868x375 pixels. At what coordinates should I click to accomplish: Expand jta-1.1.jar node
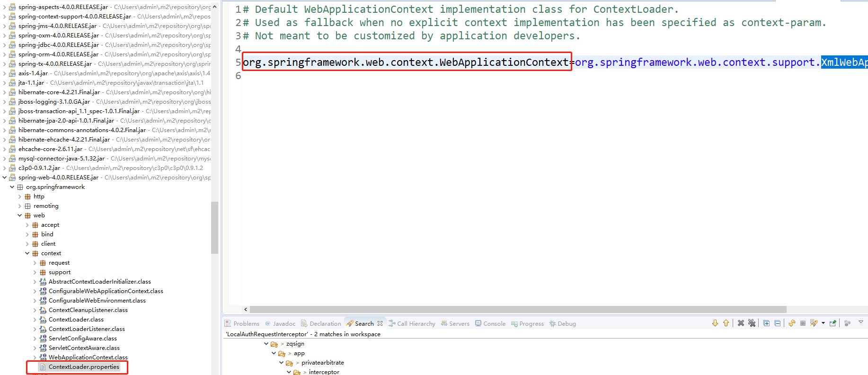5,83
